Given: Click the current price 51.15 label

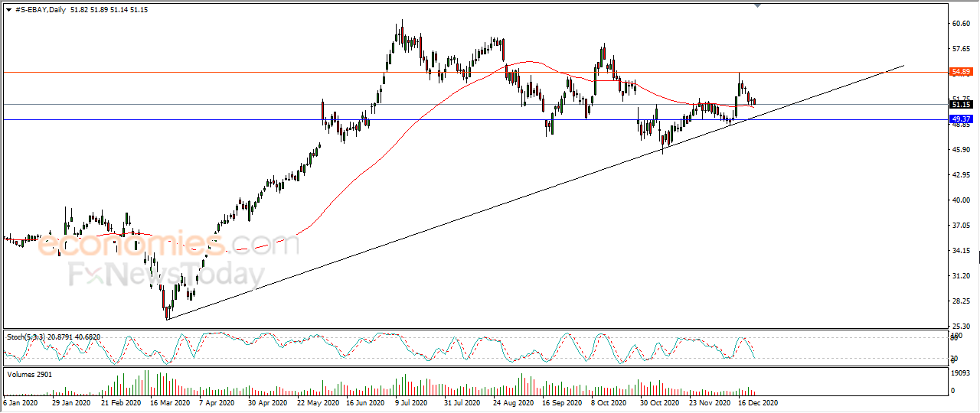Looking at the screenshot, I should coord(961,104).
